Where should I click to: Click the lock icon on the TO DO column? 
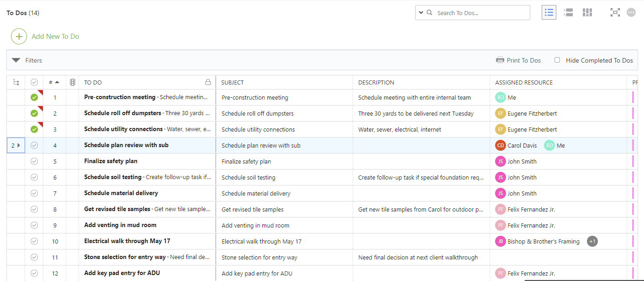click(x=208, y=82)
